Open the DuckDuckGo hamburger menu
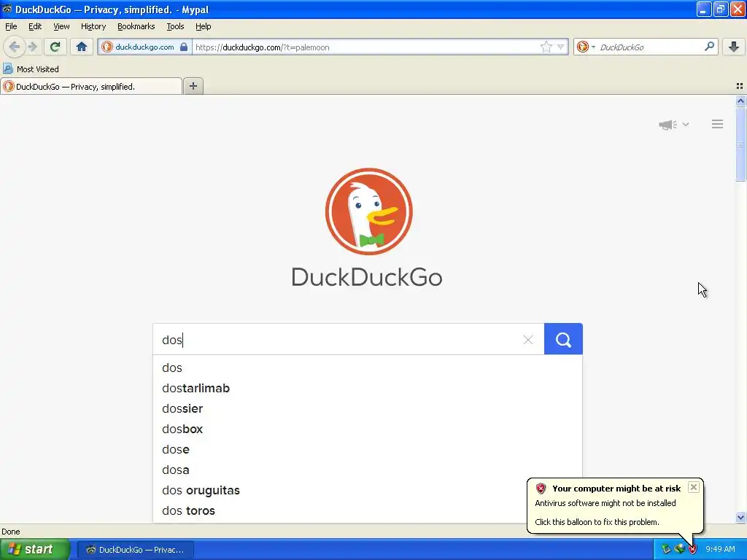Screen dimensions: 747x560 [718, 124]
